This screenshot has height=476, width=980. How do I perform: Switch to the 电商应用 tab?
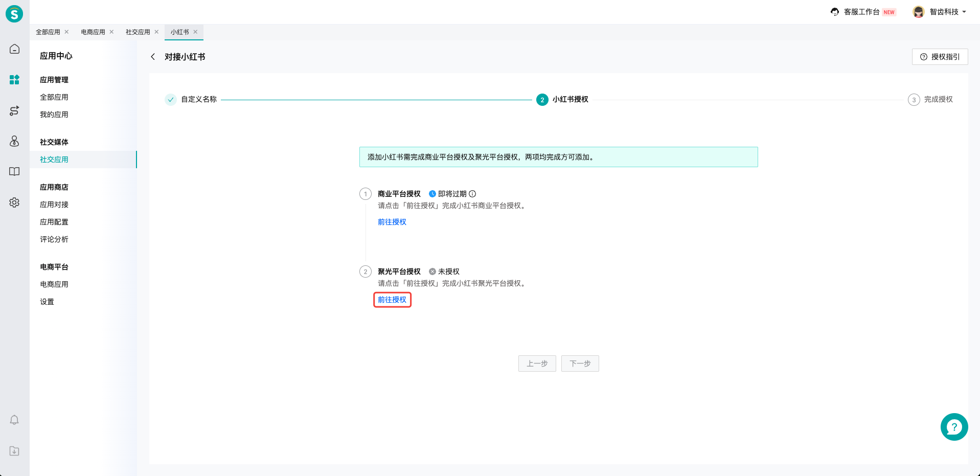click(x=93, y=32)
